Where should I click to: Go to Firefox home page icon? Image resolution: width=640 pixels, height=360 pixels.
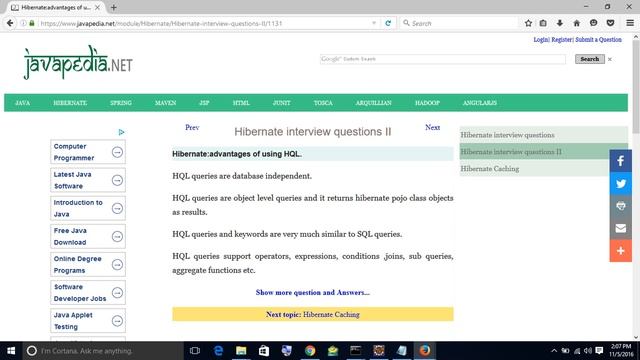pyautogui.click(x=576, y=23)
